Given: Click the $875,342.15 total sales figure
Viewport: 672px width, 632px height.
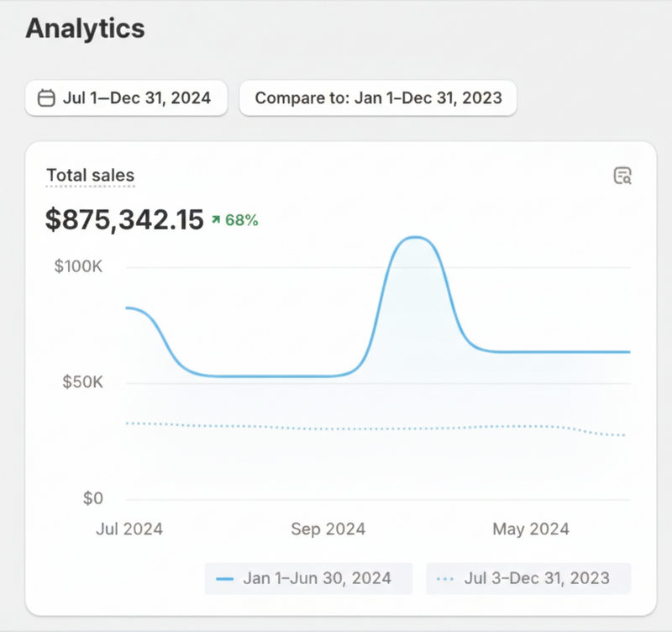Looking at the screenshot, I should coord(124,220).
